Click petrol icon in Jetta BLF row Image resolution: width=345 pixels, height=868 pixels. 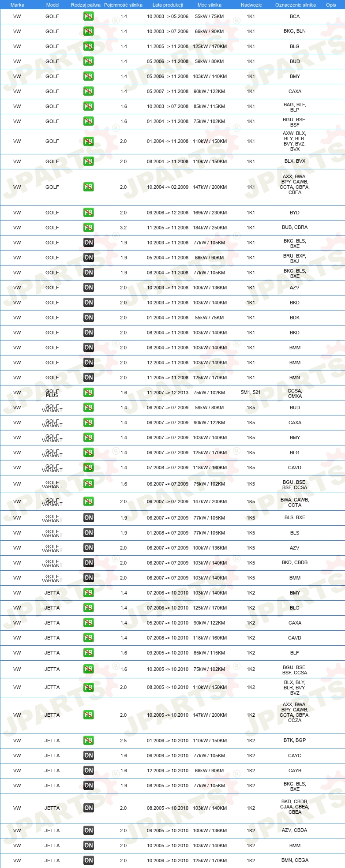[89, 653]
